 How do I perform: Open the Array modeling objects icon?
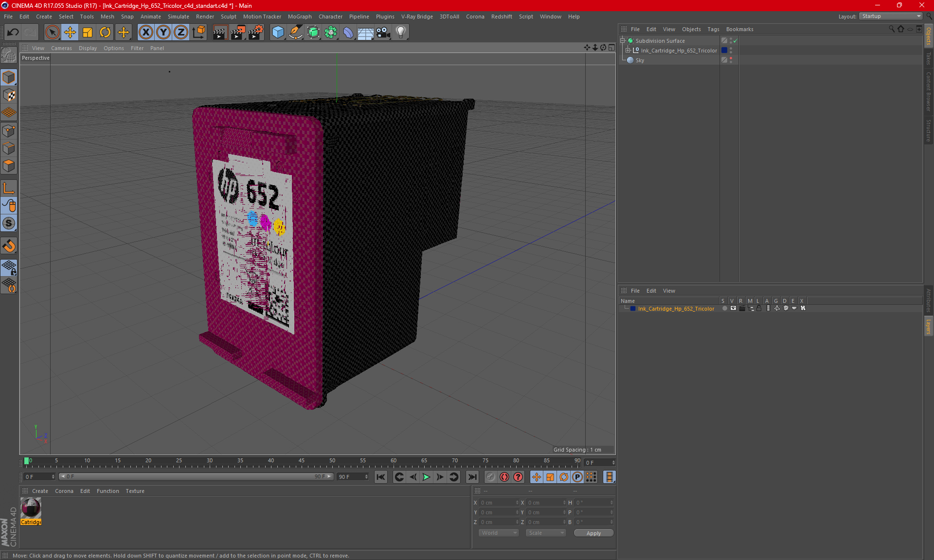331,33
